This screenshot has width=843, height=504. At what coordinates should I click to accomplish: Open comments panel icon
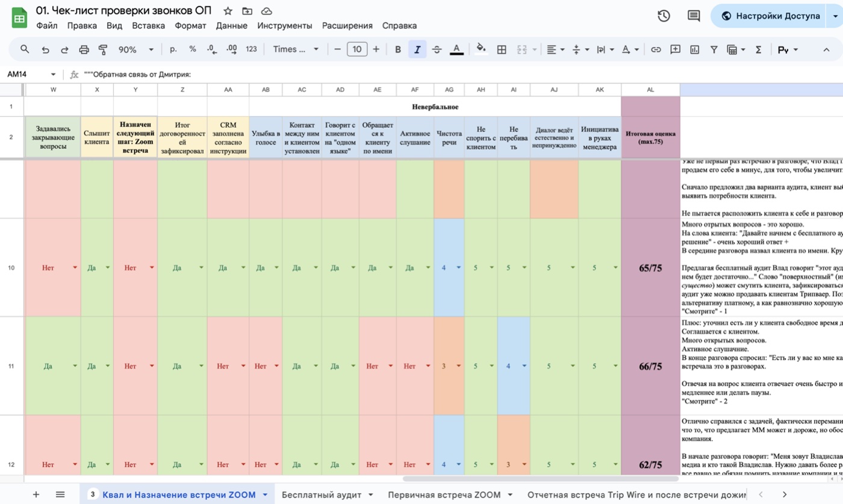tap(694, 16)
